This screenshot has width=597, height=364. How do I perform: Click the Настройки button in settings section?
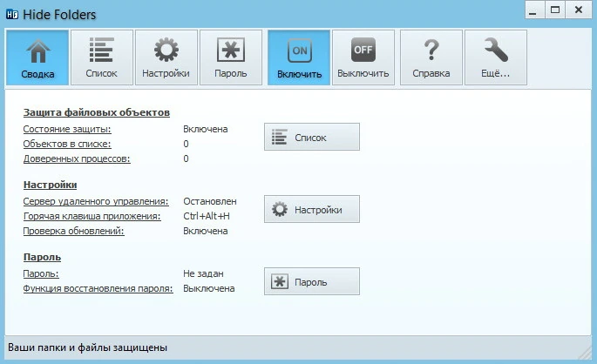(312, 209)
